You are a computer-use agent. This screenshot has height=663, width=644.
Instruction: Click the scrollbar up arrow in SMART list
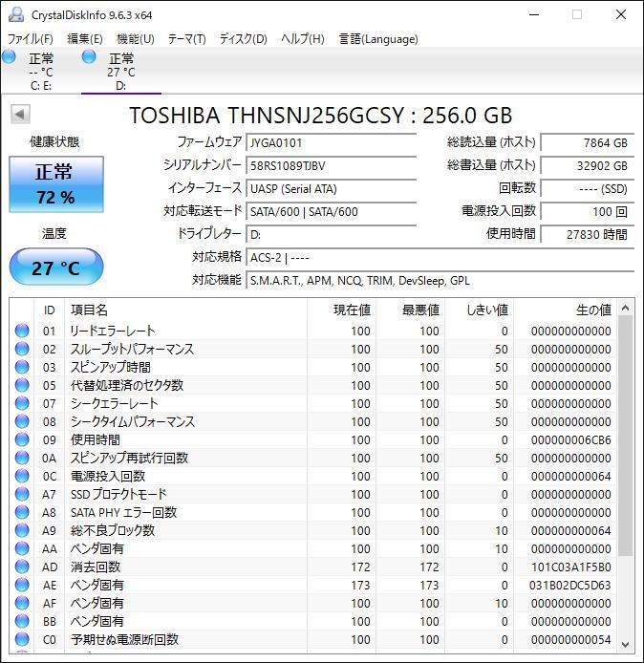coord(626,308)
